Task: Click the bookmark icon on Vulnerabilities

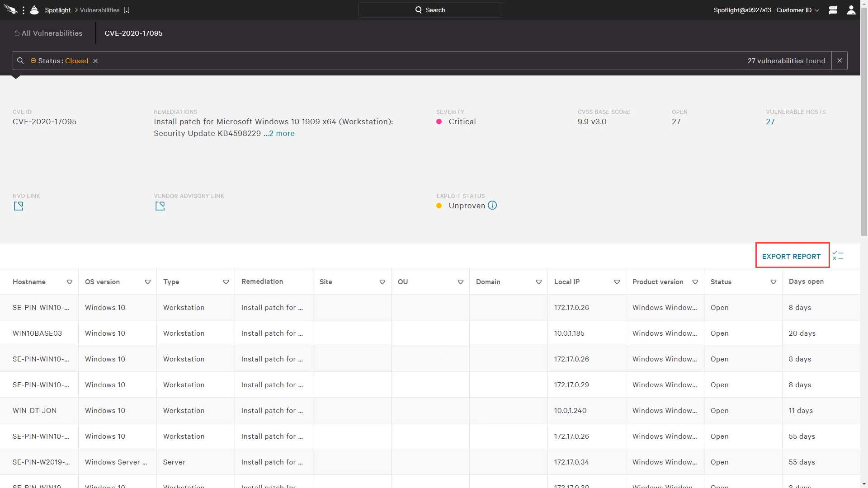Action: (x=127, y=10)
